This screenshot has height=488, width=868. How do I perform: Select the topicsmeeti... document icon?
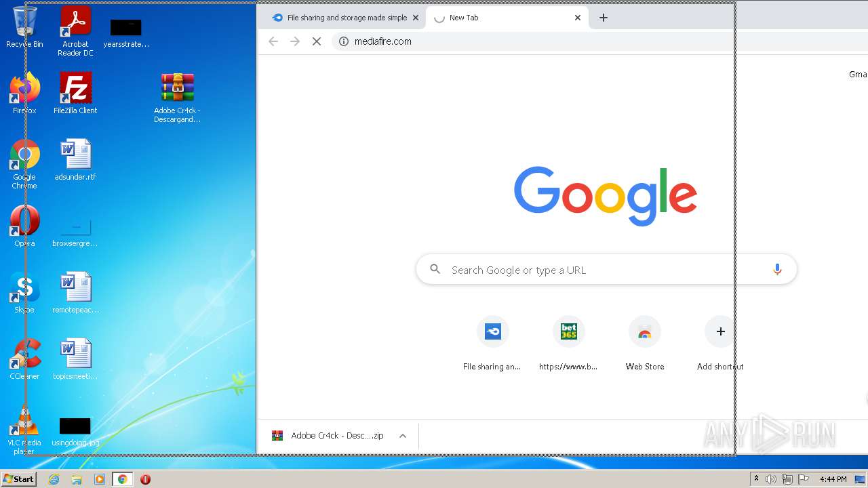click(x=75, y=359)
